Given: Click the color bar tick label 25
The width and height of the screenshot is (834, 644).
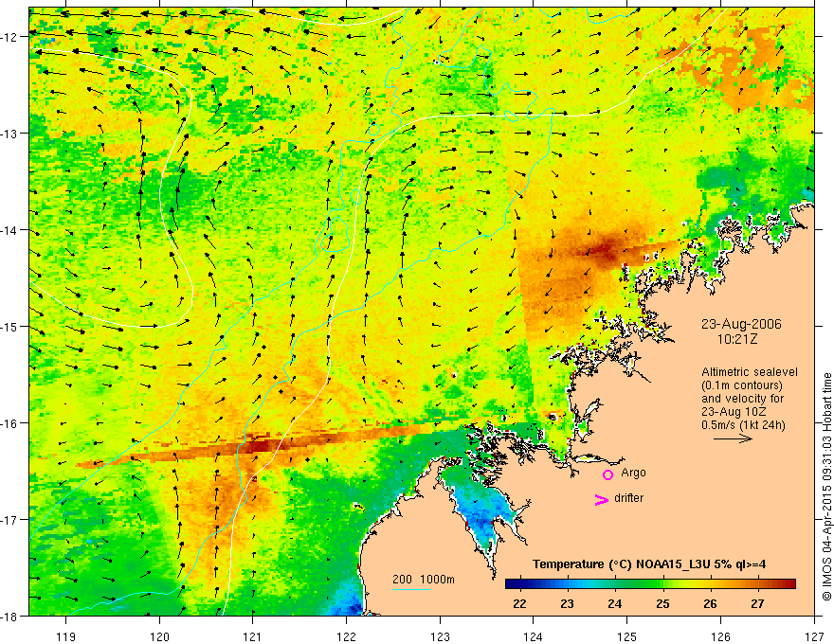Looking at the screenshot, I should click(x=662, y=604).
